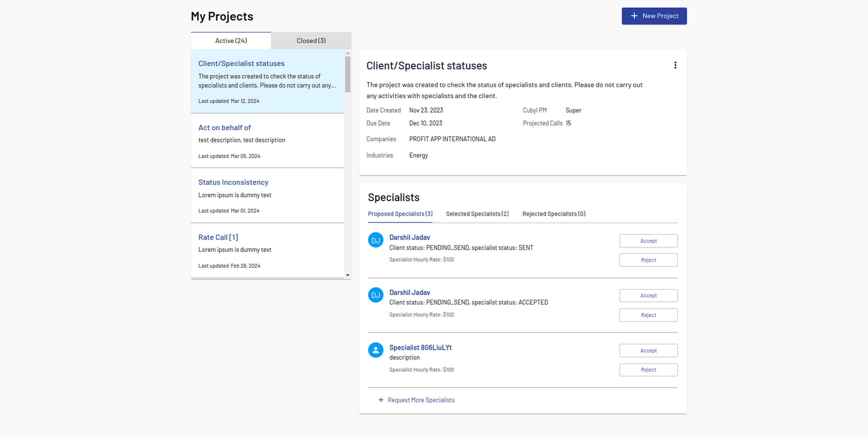This screenshot has width=868, height=437.
Task: Click the Cubyl PM value Super
Action: tap(573, 110)
